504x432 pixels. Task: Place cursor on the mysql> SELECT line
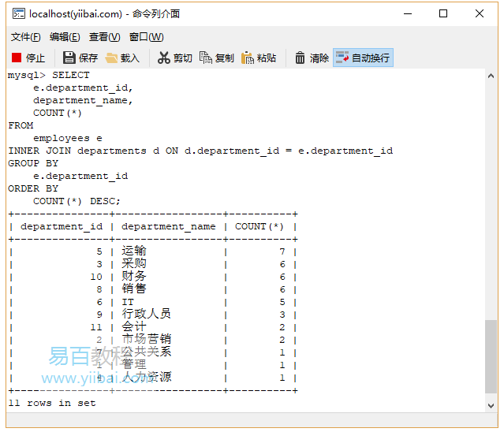tap(49, 75)
